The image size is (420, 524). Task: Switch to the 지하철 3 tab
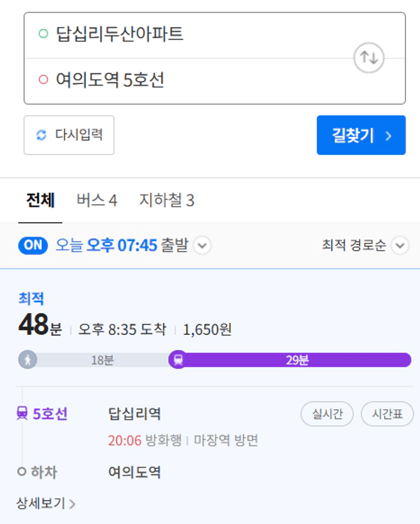(x=167, y=200)
